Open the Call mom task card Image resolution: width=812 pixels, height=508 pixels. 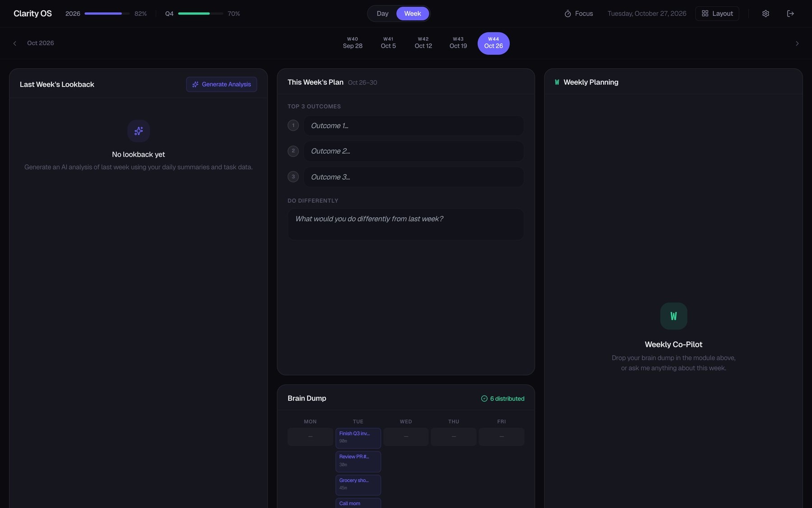coord(358,503)
